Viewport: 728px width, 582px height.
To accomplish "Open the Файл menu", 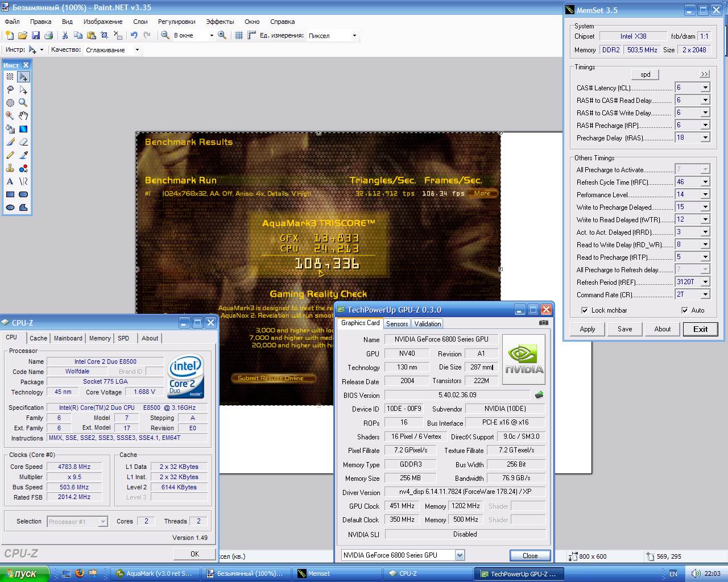I will click(x=12, y=22).
